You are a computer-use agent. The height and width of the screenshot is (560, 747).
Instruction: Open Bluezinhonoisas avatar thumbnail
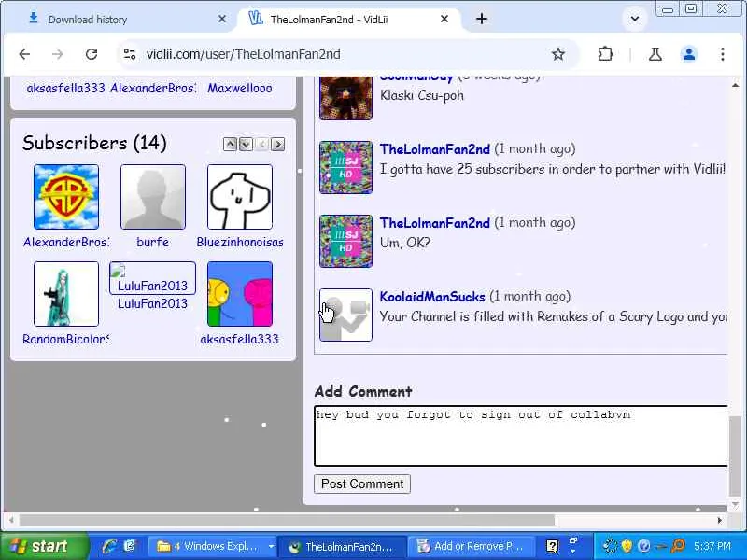click(240, 197)
